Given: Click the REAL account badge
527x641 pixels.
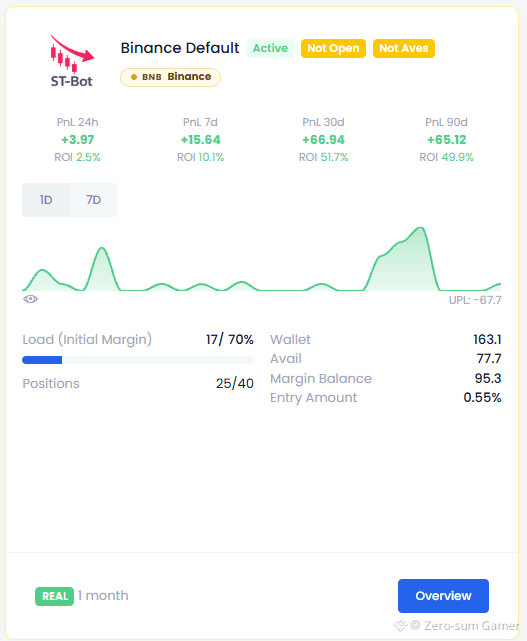Looking at the screenshot, I should pyautogui.click(x=54, y=596).
